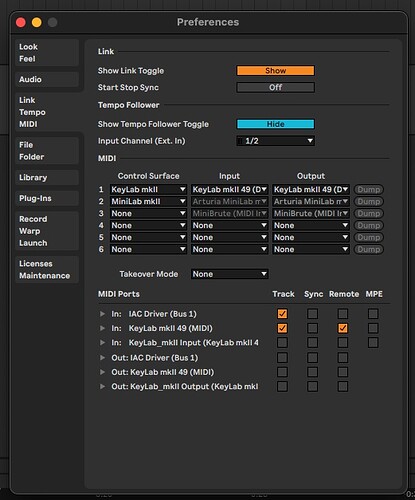Image resolution: width=415 pixels, height=500 pixels.
Task: Toggle Show Tempo Follower Hide button
Action: (x=275, y=124)
